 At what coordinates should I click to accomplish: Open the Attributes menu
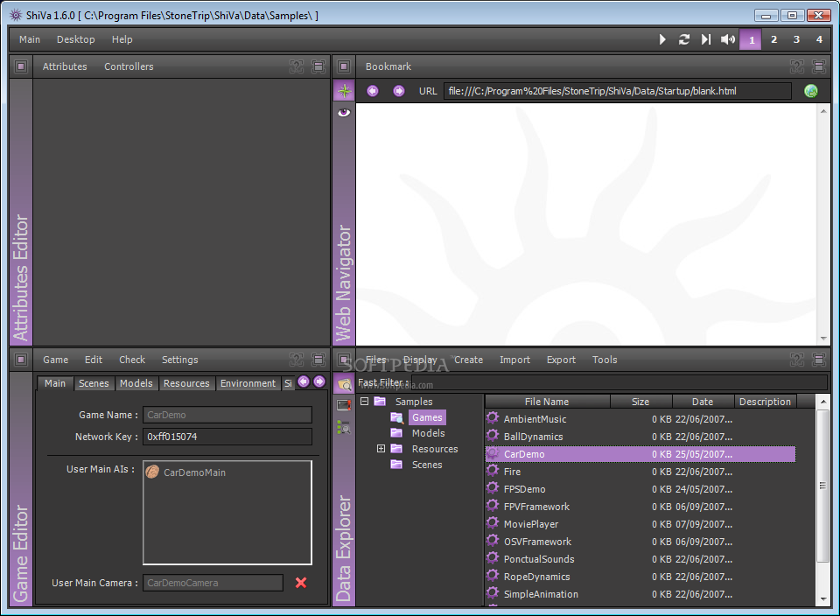pos(65,66)
